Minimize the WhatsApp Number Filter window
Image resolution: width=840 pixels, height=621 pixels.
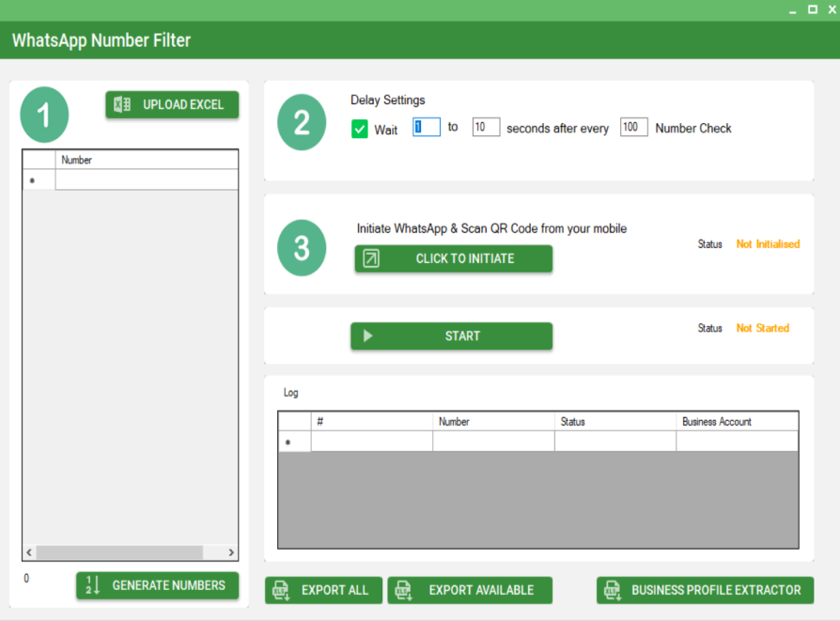pos(792,10)
